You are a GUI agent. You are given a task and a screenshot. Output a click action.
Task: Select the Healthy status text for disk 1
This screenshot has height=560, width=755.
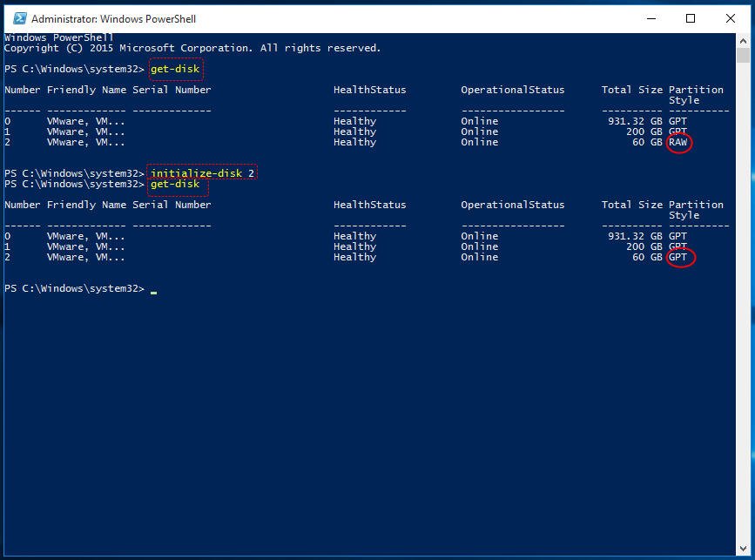pos(354,132)
